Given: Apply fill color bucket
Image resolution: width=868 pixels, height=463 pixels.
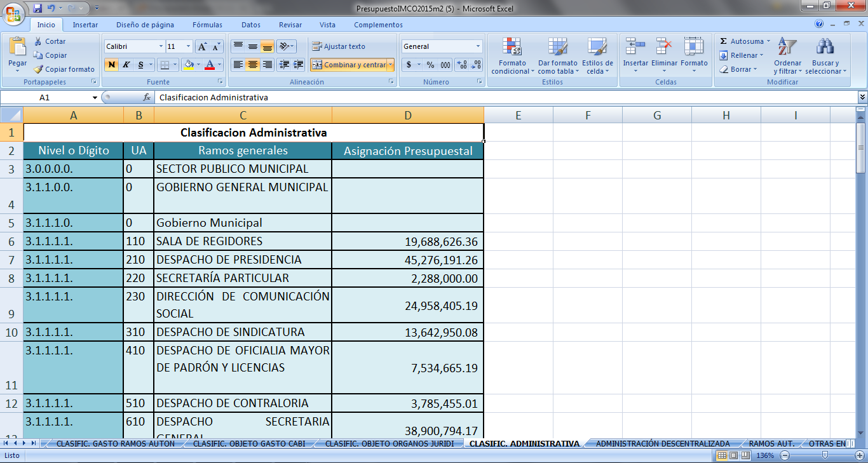Looking at the screenshot, I should (188, 65).
